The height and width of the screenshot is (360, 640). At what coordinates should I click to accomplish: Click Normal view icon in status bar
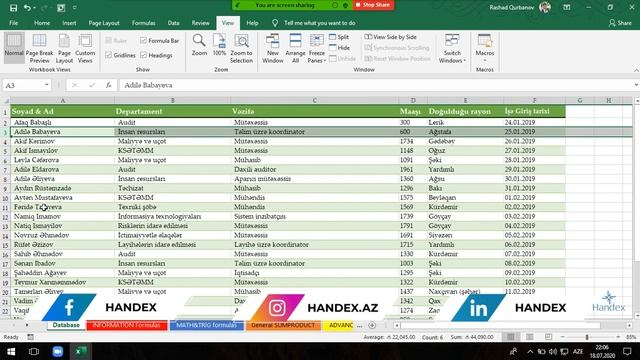click(x=511, y=337)
